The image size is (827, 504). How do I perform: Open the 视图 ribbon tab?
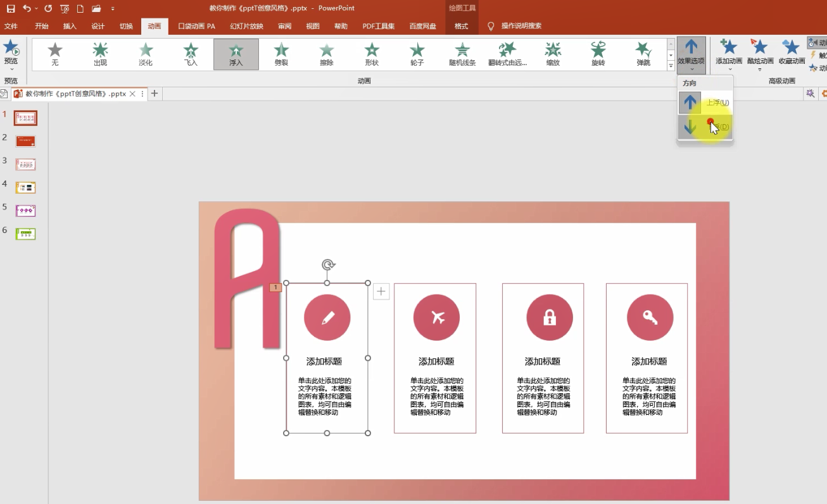coord(313,26)
